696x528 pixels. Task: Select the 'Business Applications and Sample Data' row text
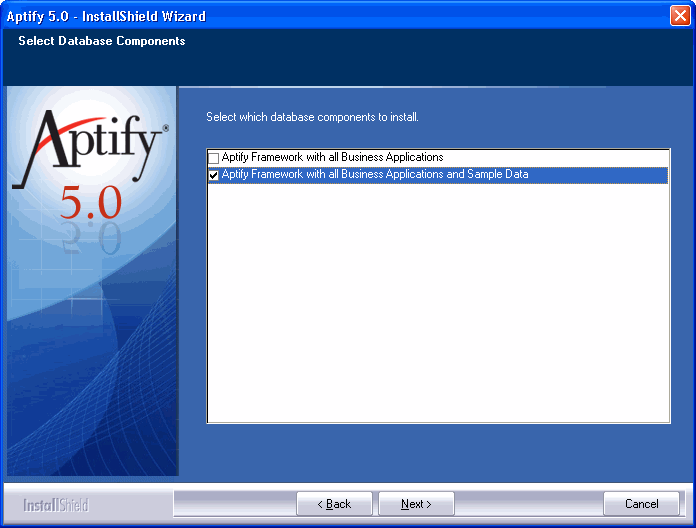tap(375, 174)
